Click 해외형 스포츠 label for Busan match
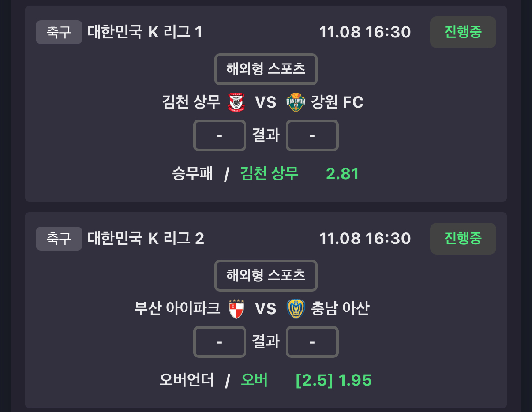 [x=266, y=276]
